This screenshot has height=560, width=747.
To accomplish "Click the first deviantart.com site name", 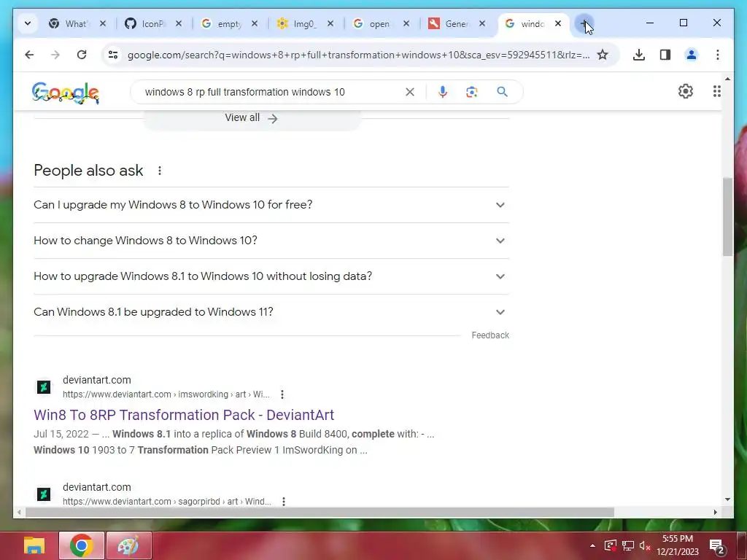I will pyautogui.click(x=97, y=380).
